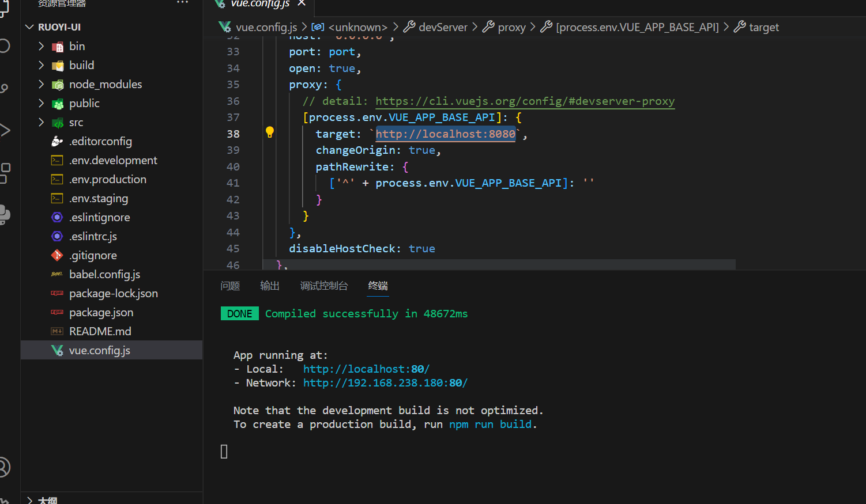Click devServer breadcrumb segment
The width and height of the screenshot is (866, 504).
pos(443,27)
